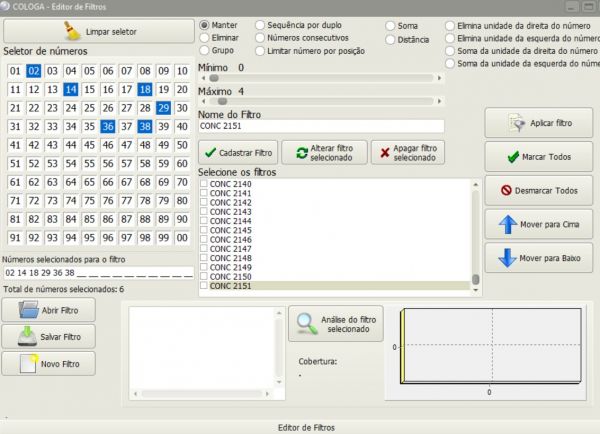
Task: Click the disk icon on Salvar Filtro
Action: 27,336
